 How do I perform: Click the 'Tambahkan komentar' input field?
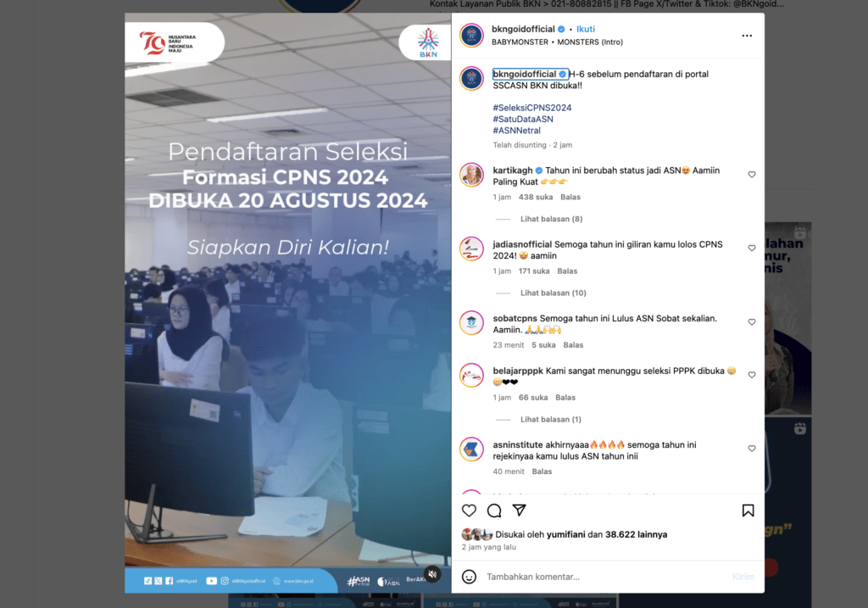coord(551,577)
